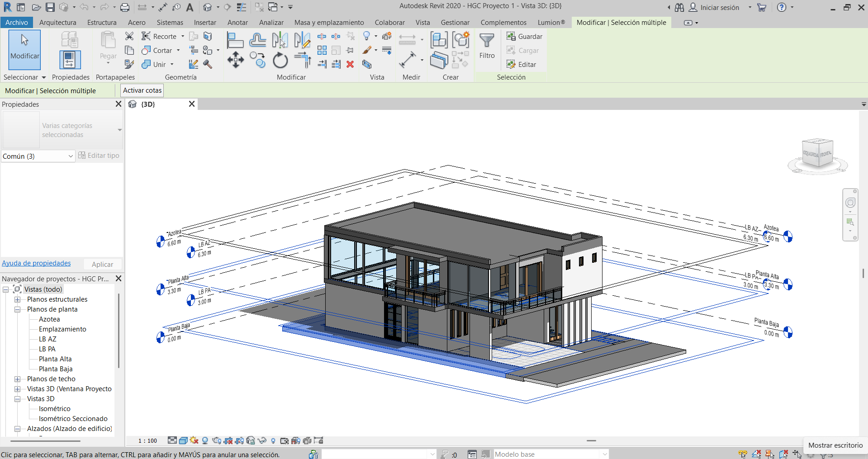Open the Filtro selection filter
The height and width of the screenshot is (459, 868).
[x=487, y=46]
